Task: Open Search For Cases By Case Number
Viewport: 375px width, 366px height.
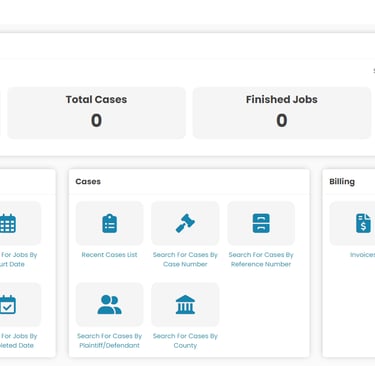Action: click(185, 259)
